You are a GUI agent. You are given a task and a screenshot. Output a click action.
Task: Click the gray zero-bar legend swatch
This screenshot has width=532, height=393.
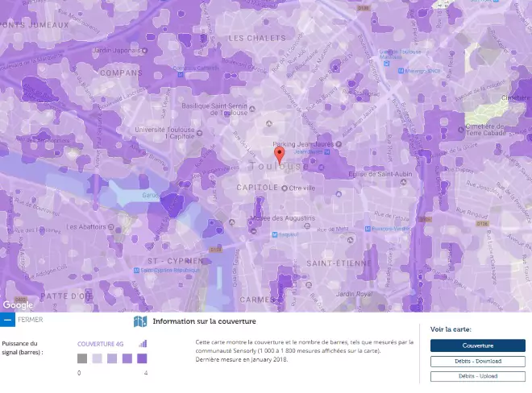tap(82, 358)
